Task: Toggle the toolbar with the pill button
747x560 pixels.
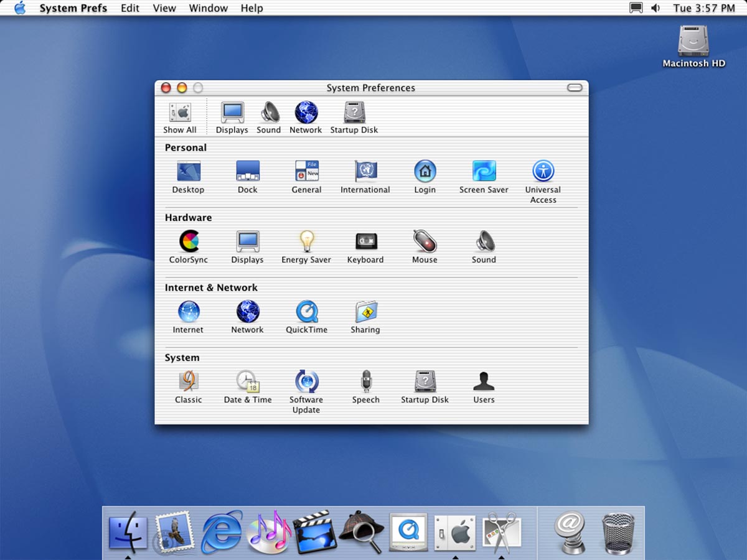Action: [575, 88]
